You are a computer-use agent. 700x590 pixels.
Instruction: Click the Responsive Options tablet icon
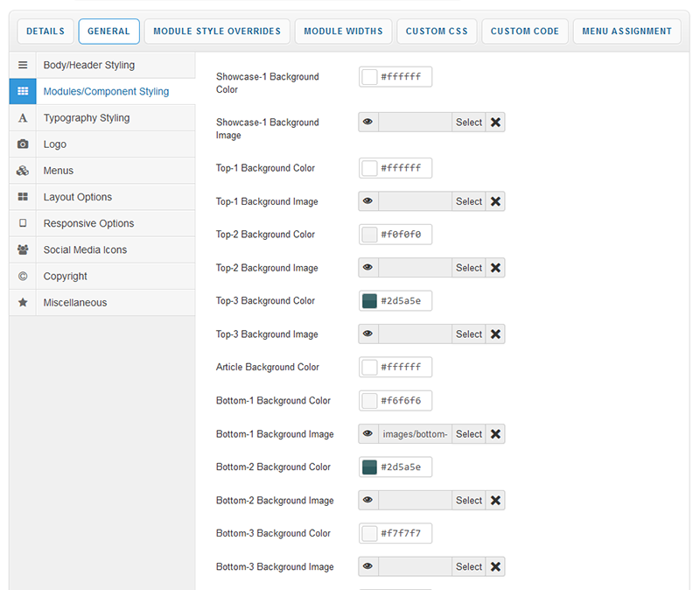pos(23,223)
